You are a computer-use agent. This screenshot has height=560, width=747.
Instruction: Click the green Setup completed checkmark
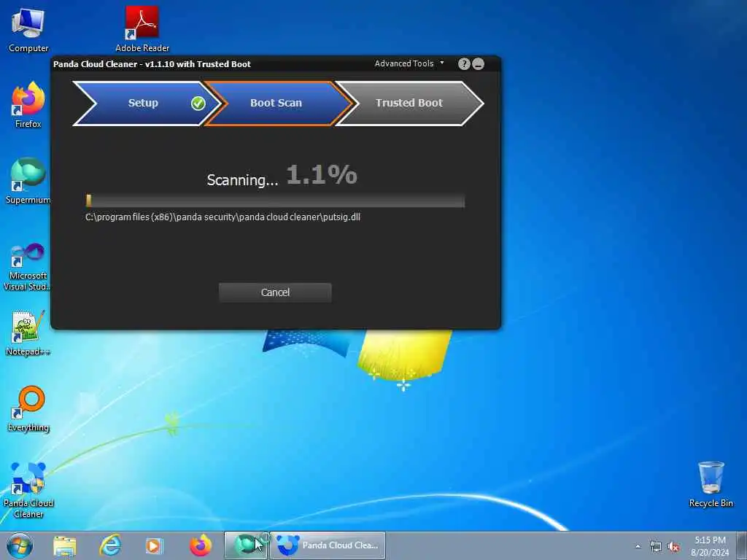198,104
